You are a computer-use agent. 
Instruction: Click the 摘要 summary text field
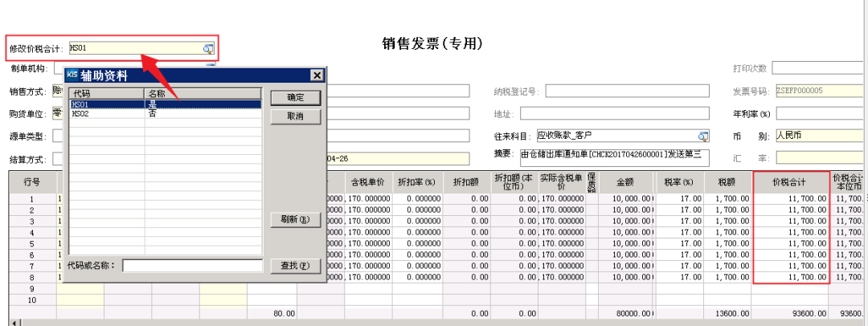(615, 157)
